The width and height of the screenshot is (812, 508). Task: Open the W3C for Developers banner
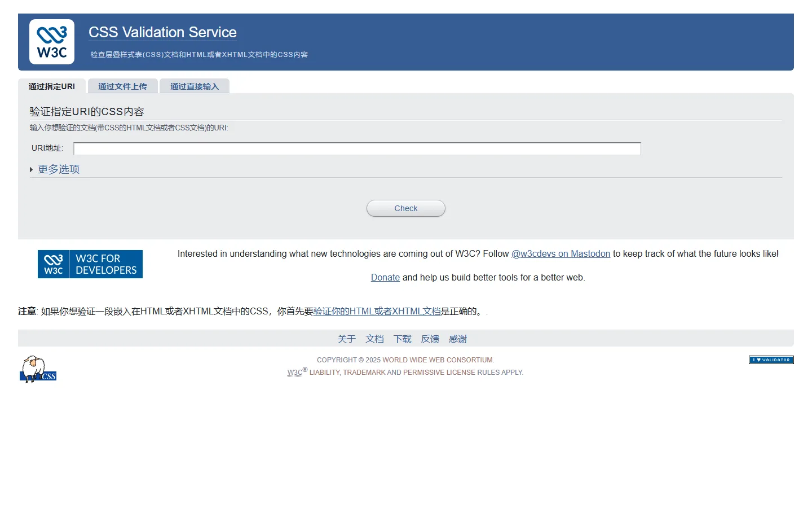(x=90, y=264)
